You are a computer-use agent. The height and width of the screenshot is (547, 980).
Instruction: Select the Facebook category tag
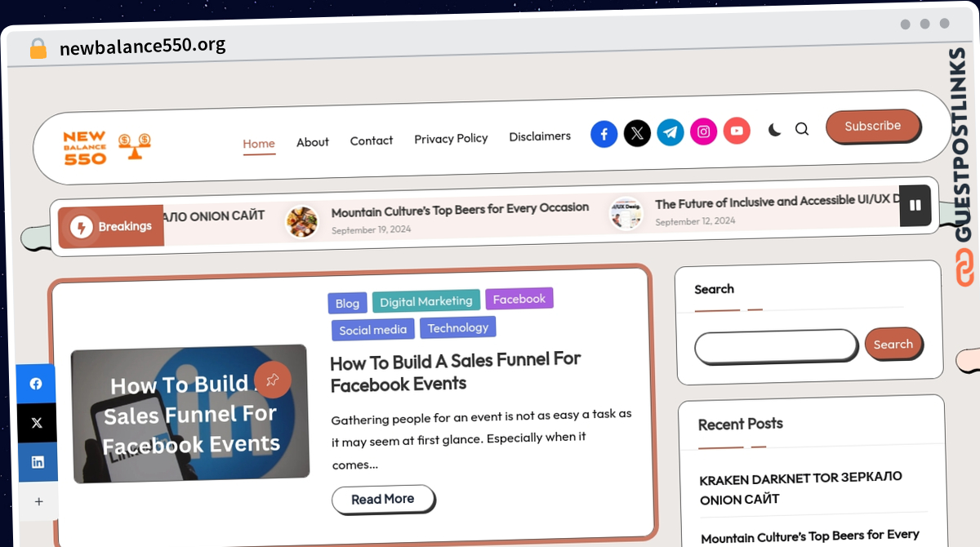tap(519, 299)
